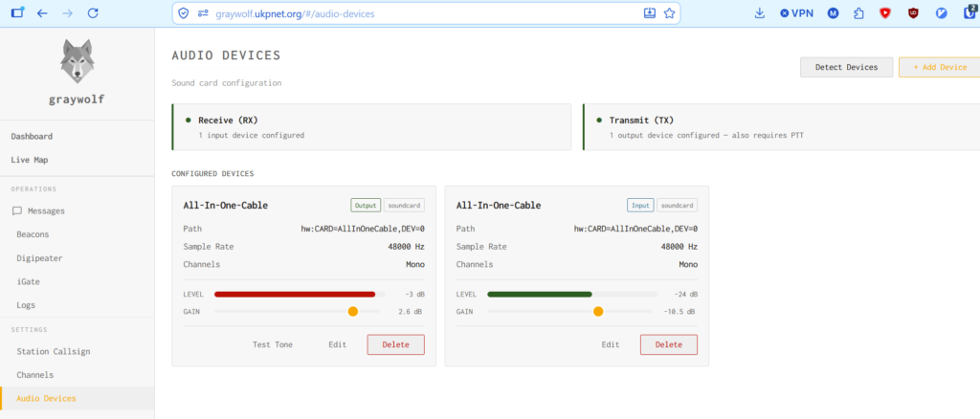Image resolution: width=980 pixels, height=419 pixels.
Task: Click the Output device gain slider handle
Action: point(352,312)
